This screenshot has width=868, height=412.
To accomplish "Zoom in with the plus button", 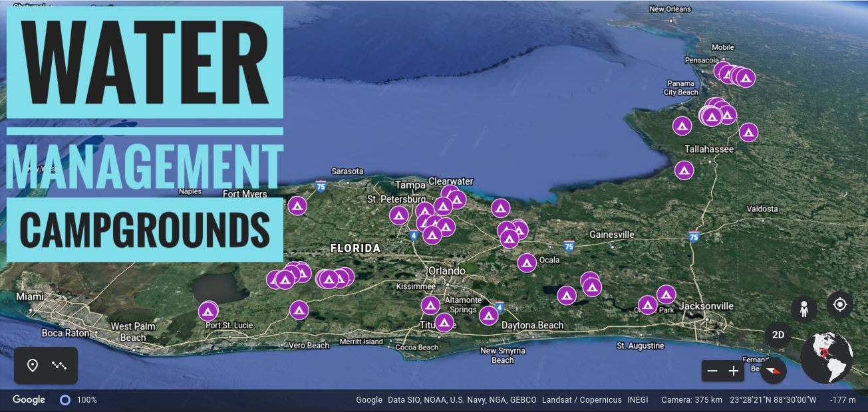I will (732, 371).
